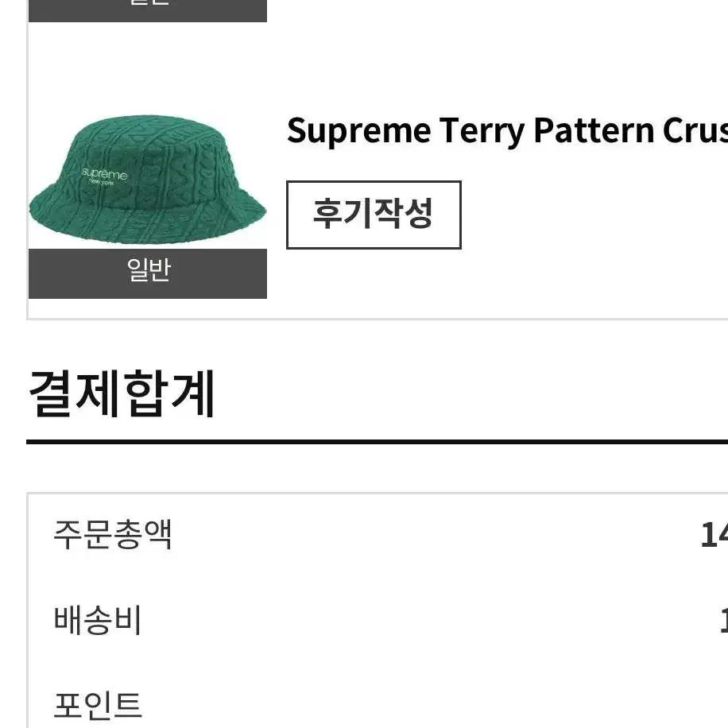
Task: Click the word Terry in the product title
Action: pyautogui.click(x=482, y=131)
